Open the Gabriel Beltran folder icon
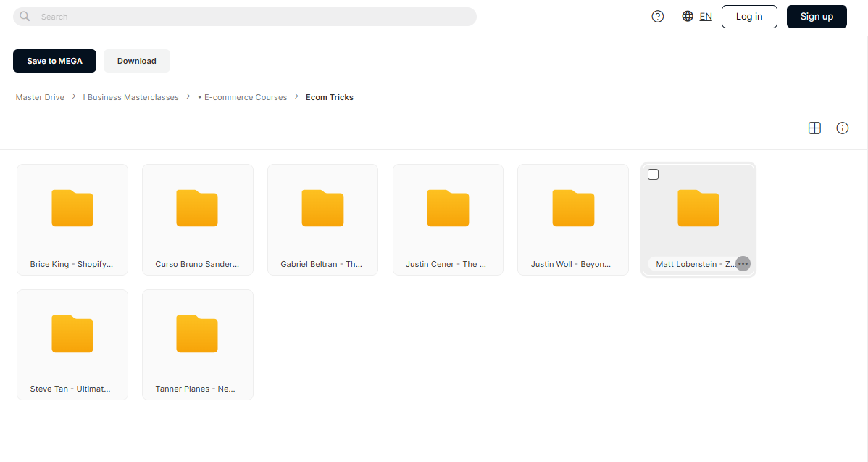868x462 pixels. [322, 208]
